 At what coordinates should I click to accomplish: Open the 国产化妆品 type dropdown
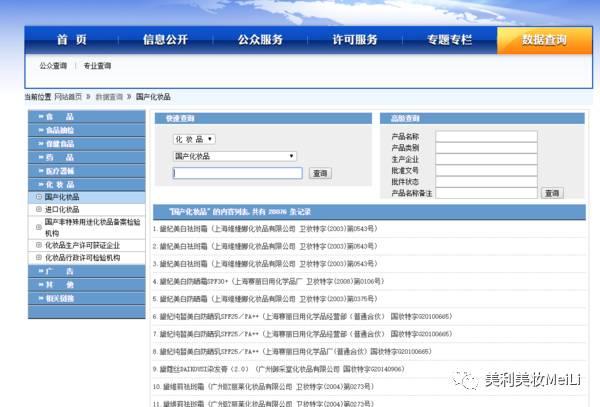[235, 156]
